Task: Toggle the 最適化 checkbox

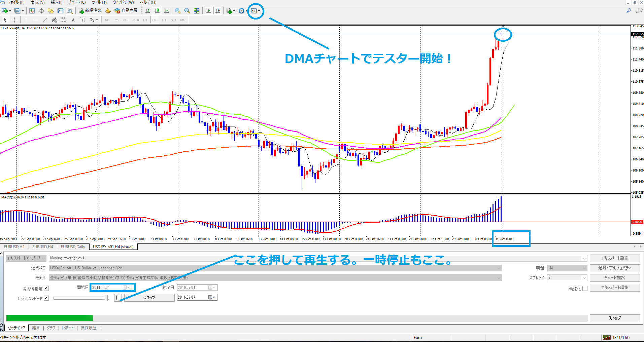Action: [585, 288]
